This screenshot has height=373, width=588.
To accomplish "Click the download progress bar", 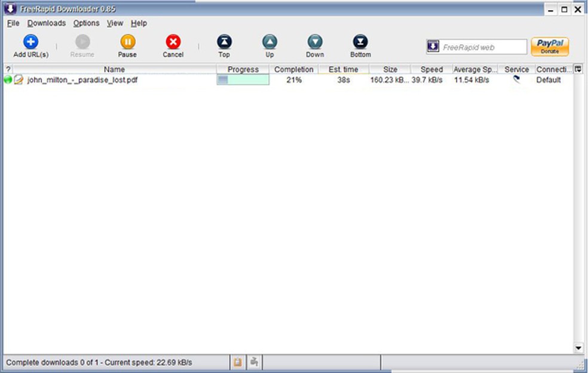I will pyautogui.click(x=243, y=80).
